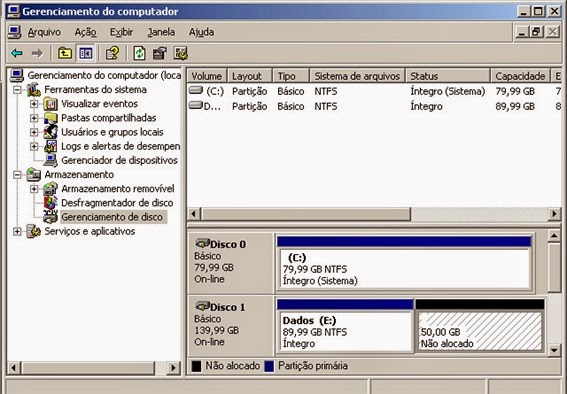This screenshot has height=394, width=567.
Task: Select the (C:) 79,99 GB NTFS partition block
Action: pos(404,263)
